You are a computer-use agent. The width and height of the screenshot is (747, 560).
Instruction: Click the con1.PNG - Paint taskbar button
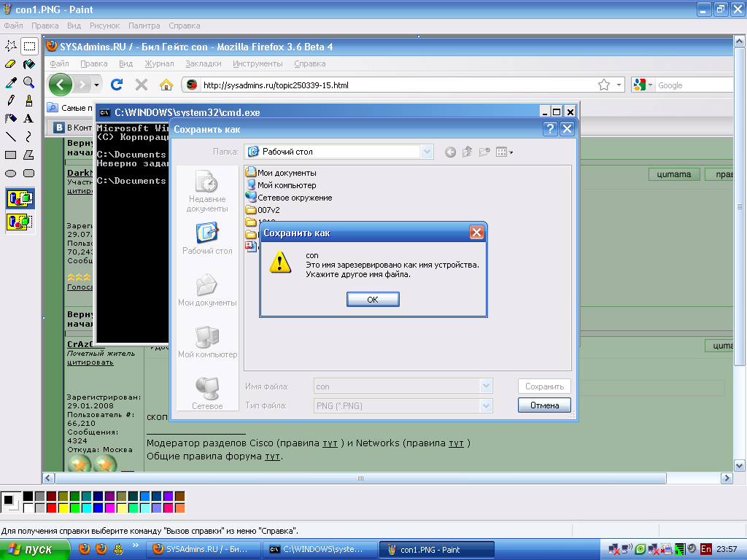tap(437, 550)
